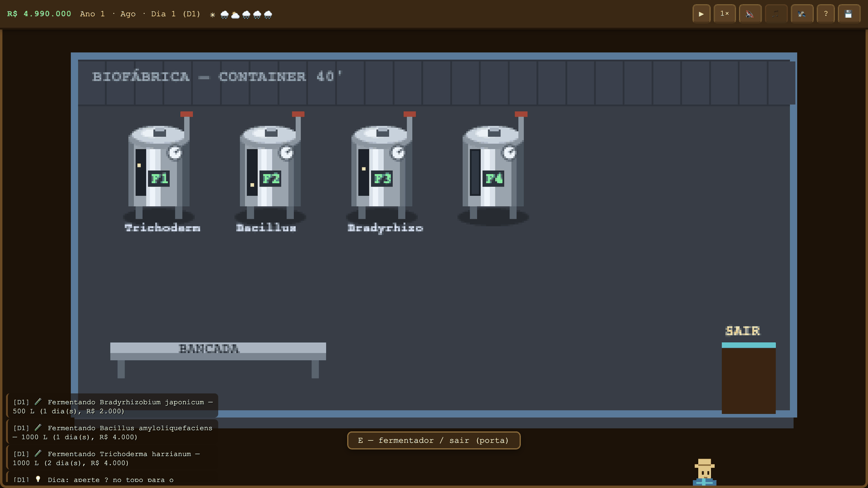Click the Bacillus amyloliquefaciens fermentation log entry
Screen dimensions: 868x488
click(112, 432)
